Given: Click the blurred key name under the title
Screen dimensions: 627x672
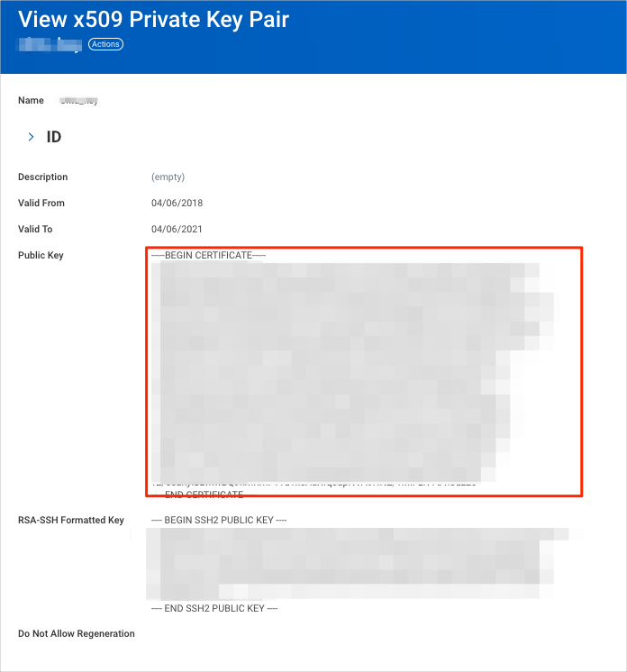Looking at the screenshot, I should pos(50,44).
